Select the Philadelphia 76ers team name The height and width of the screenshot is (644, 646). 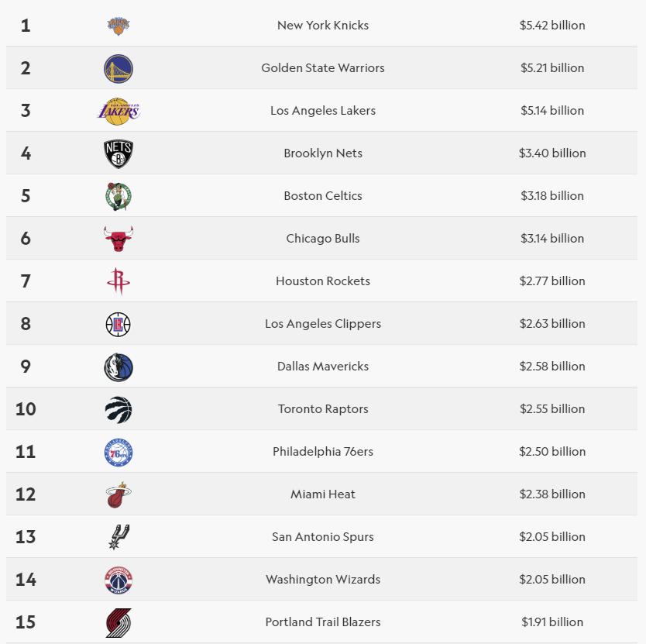[x=323, y=452]
